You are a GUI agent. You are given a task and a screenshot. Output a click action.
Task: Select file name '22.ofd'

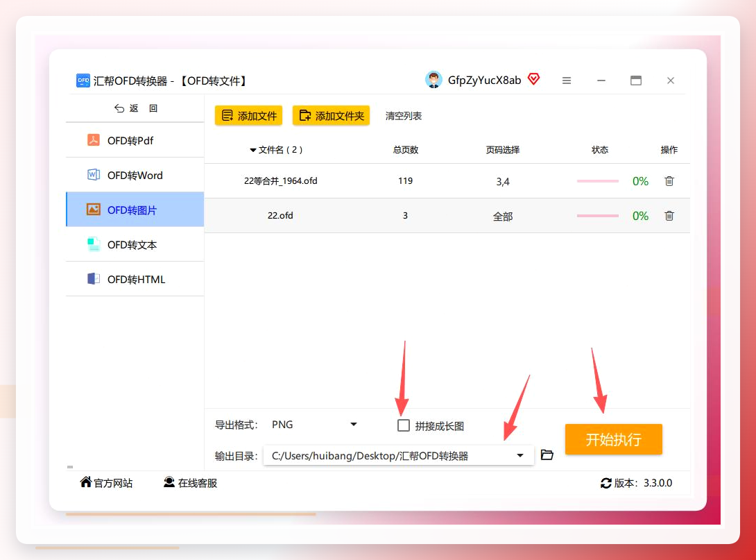pyautogui.click(x=281, y=216)
